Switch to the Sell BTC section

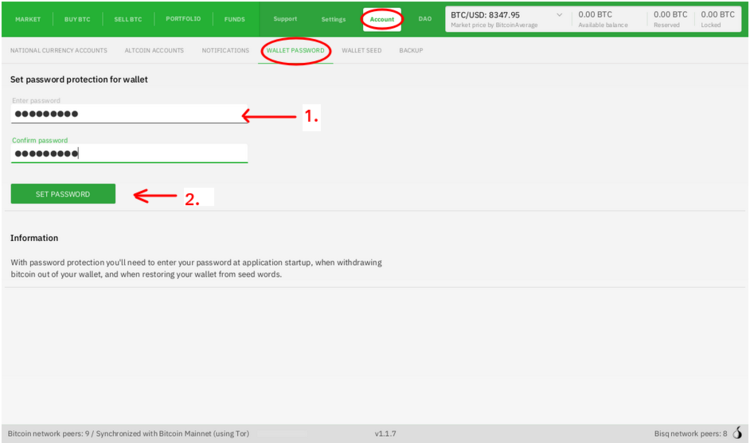coord(128,19)
